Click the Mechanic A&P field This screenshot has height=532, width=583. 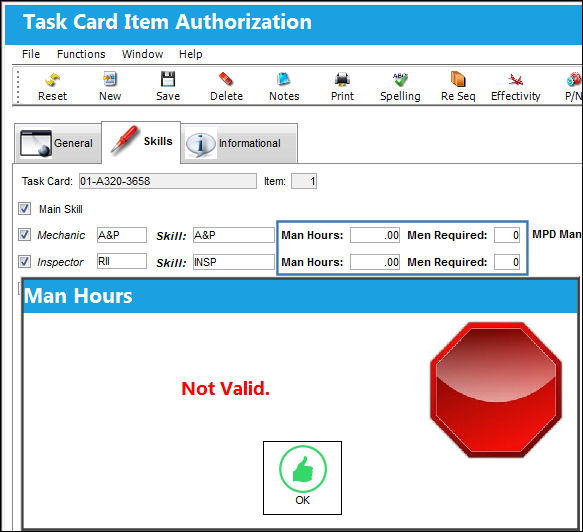tap(122, 235)
